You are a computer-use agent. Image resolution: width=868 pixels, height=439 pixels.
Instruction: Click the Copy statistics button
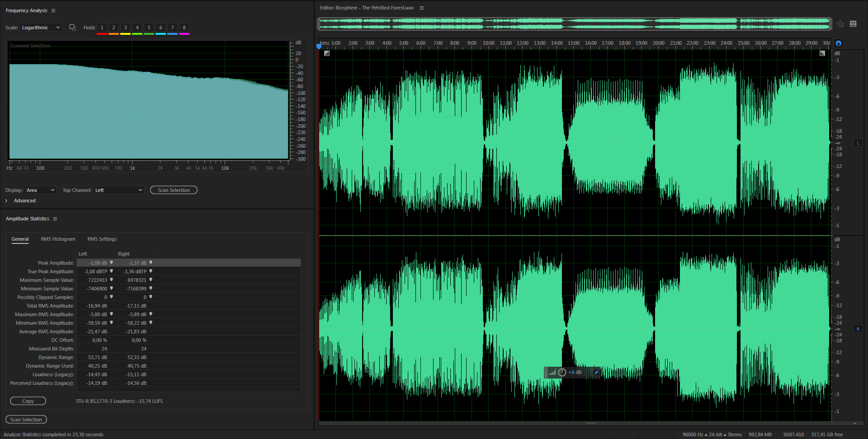[28, 401]
